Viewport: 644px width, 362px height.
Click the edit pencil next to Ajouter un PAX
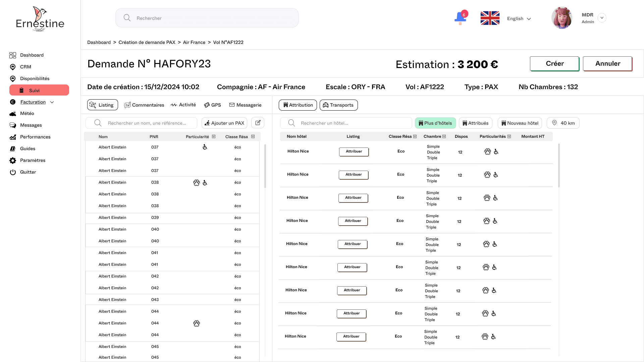click(x=257, y=123)
